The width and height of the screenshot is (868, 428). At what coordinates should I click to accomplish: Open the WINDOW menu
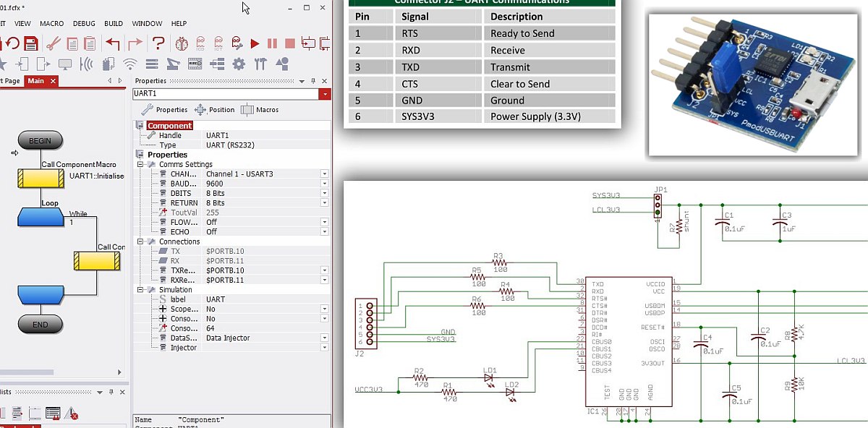tap(147, 24)
